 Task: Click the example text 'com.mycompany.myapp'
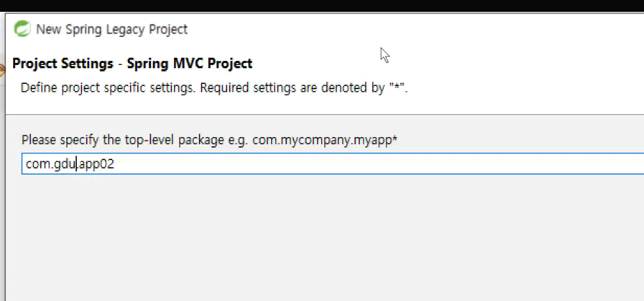pos(322,140)
